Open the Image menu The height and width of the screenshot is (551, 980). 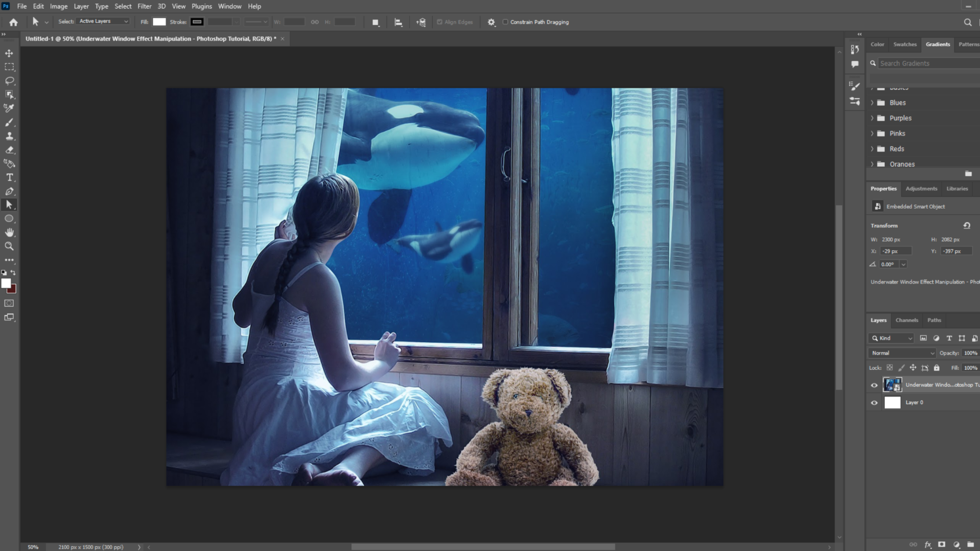coord(59,6)
